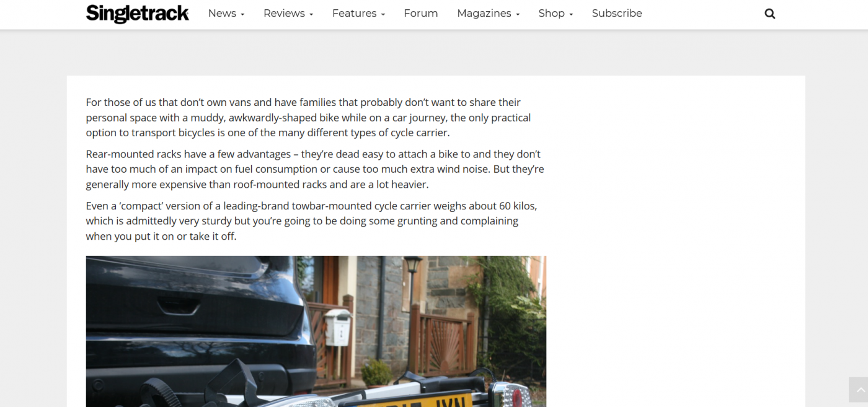Screen dimensions: 868x407
Task: Expand the Reviews dropdown menu
Action: click(x=288, y=14)
